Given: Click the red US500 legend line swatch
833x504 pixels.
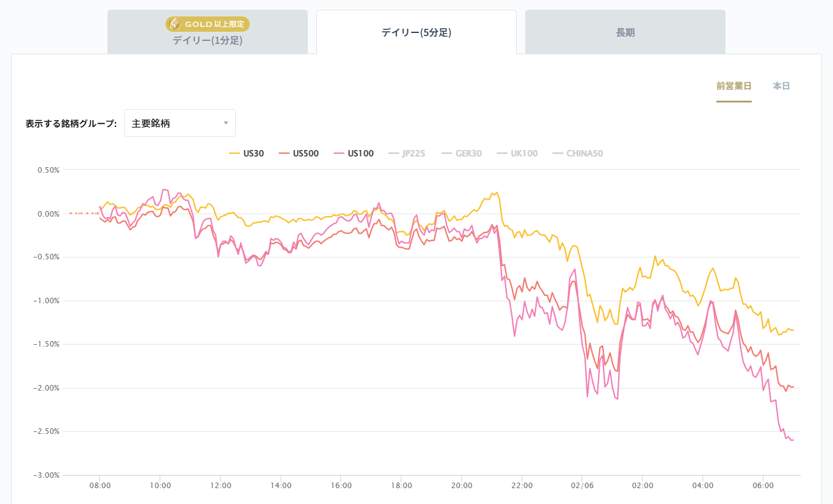Looking at the screenshot, I should point(284,154).
